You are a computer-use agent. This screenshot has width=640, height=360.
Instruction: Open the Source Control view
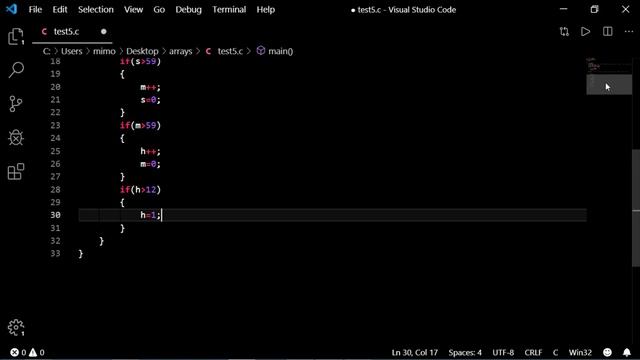point(16,104)
